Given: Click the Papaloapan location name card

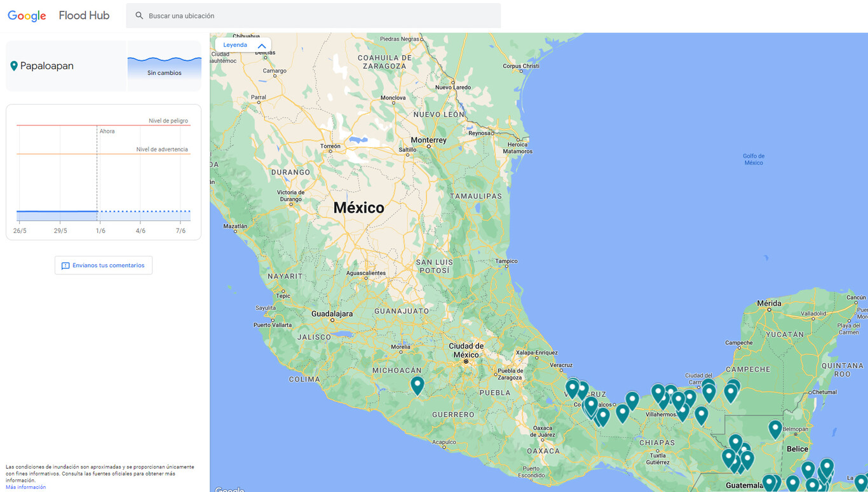Looking at the screenshot, I should [x=66, y=66].
